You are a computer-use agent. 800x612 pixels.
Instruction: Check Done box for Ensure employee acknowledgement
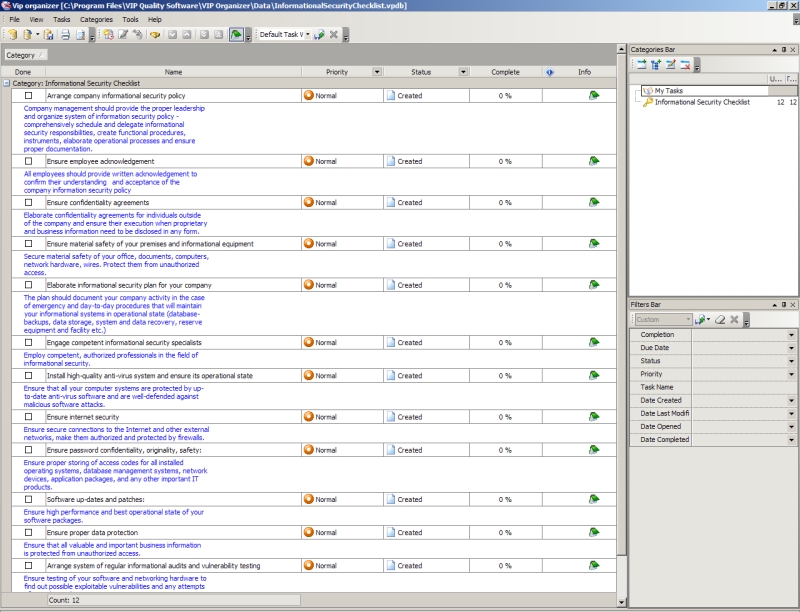pyautogui.click(x=29, y=161)
